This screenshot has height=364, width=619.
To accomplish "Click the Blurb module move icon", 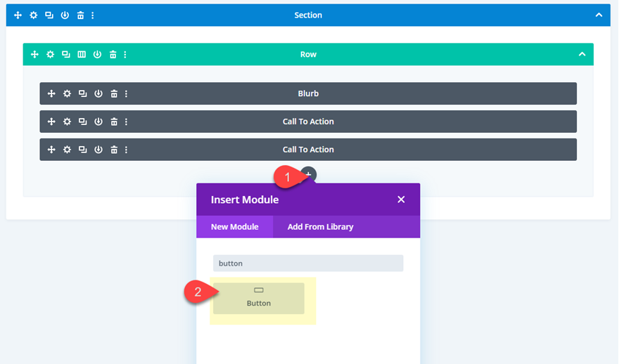I will tap(51, 93).
